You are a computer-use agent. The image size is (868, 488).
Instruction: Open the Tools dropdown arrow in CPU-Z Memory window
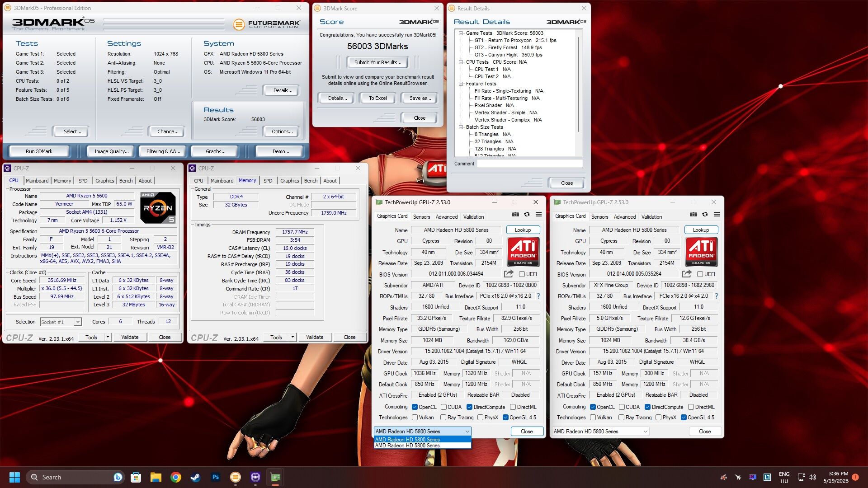[292, 337]
